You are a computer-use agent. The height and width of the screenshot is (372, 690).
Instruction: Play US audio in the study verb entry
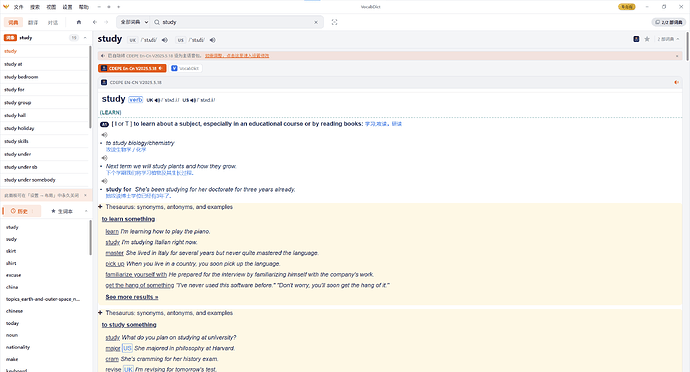tap(193, 100)
